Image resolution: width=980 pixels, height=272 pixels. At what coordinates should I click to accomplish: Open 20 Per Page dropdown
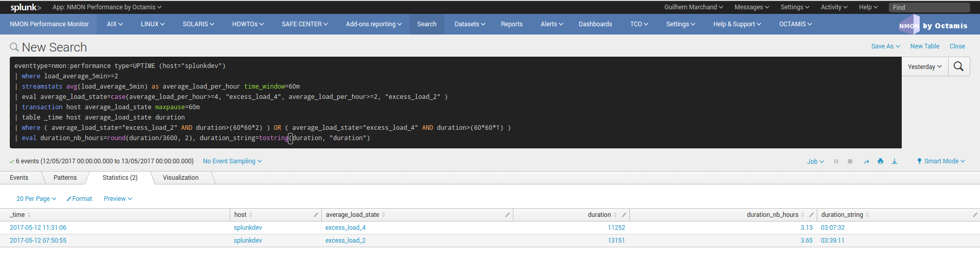pyautogui.click(x=36, y=199)
